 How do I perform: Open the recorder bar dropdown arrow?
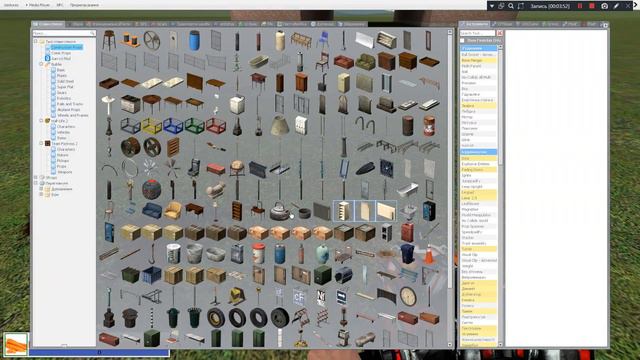tap(492, 6)
